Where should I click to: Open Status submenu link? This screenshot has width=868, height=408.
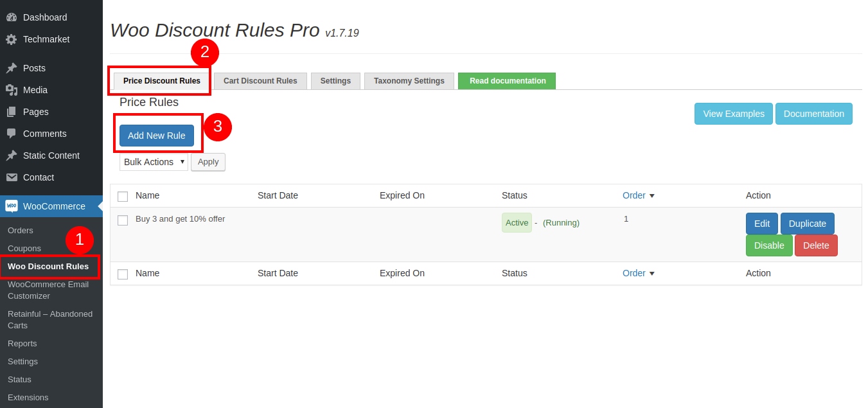pos(19,379)
